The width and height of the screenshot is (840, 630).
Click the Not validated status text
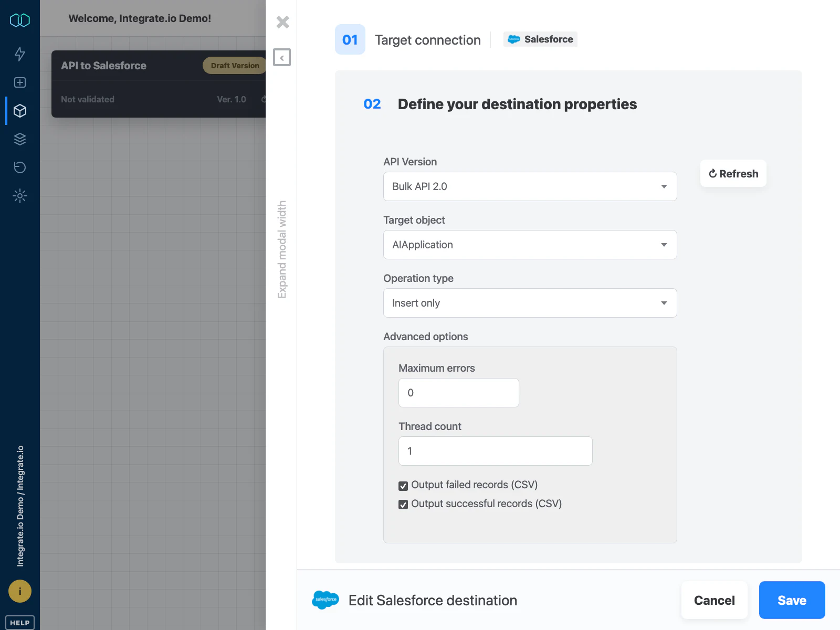coord(88,99)
